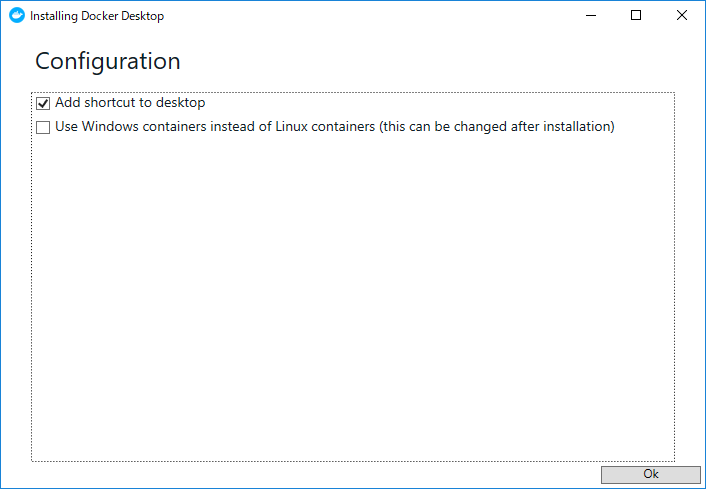Click the Configuration heading

point(108,61)
